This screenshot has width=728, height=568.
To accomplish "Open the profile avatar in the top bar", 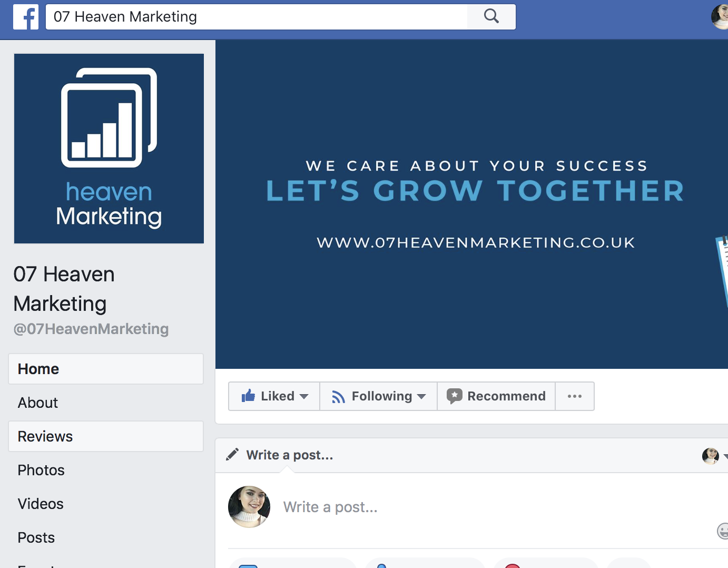I will (720, 17).
